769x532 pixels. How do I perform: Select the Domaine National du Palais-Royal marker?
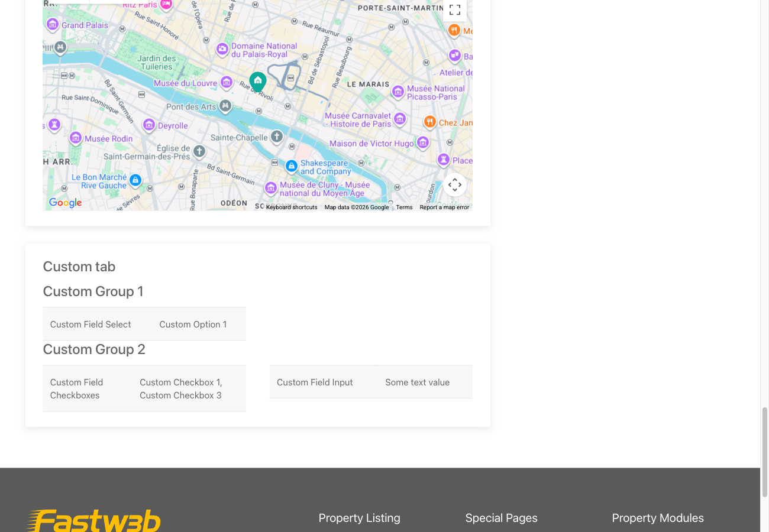click(222, 50)
